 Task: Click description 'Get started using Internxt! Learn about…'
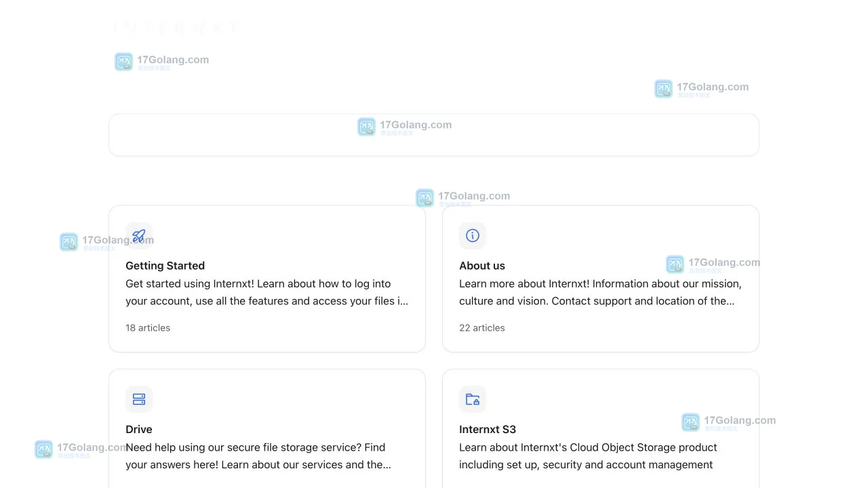pos(267,292)
